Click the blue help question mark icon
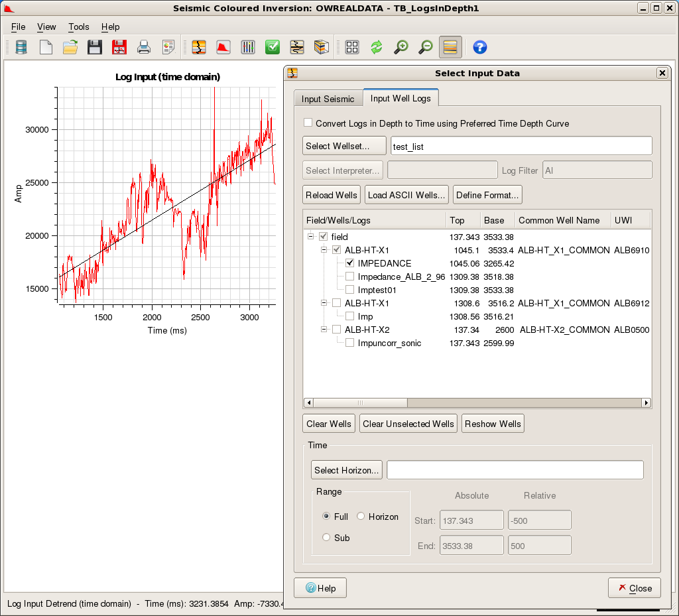The image size is (679, 616). tap(480, 47)
